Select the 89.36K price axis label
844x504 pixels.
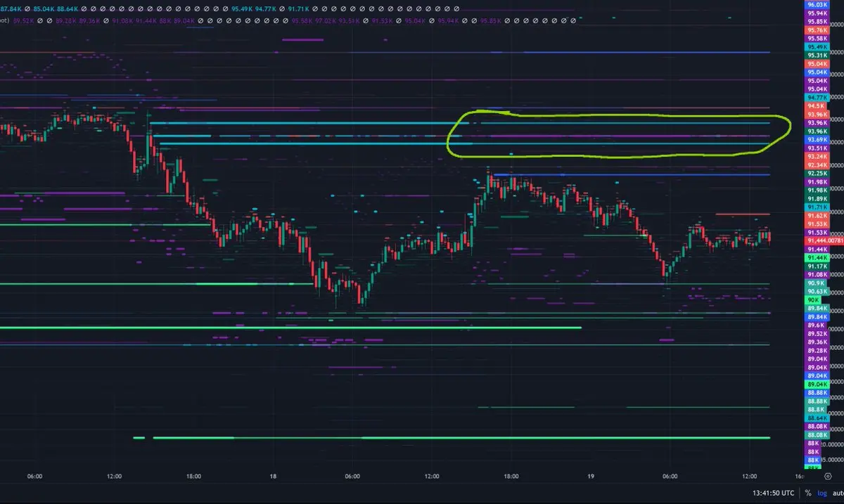(817, 342)
